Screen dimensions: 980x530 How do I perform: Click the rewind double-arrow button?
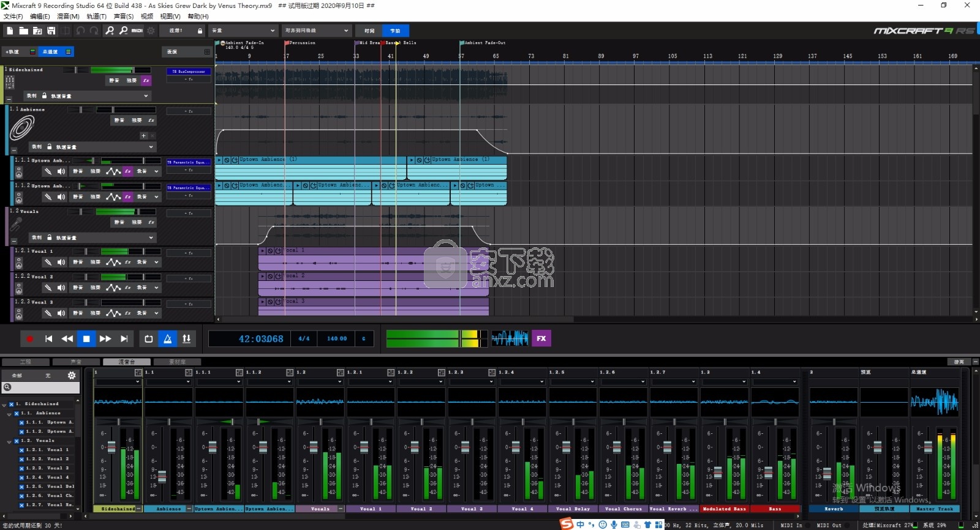pyautogui.click(x=67, y=338)
